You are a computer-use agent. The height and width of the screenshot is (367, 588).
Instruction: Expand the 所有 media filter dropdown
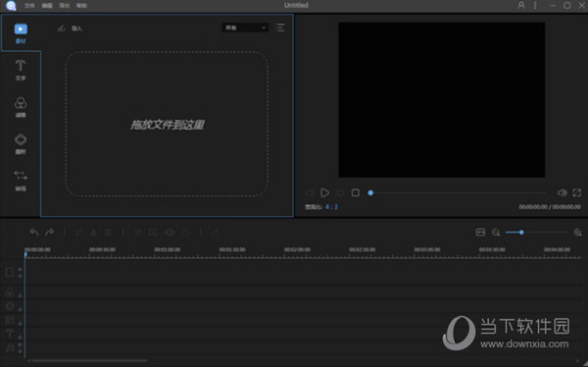pos(245,27)
